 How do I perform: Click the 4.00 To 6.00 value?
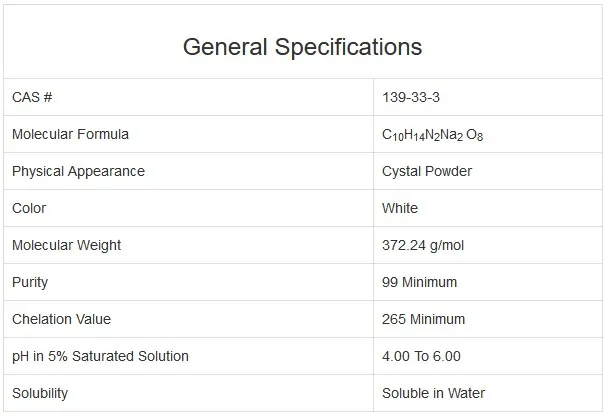(421, 356)
